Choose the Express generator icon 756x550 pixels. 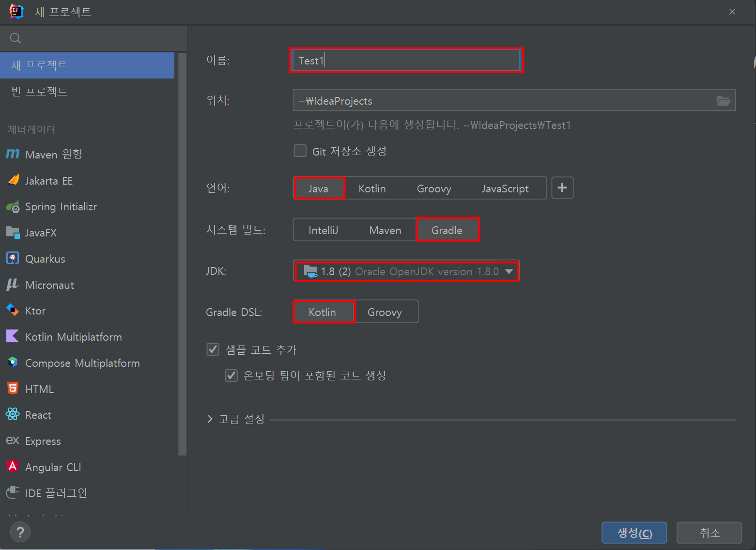click(13, 440)
